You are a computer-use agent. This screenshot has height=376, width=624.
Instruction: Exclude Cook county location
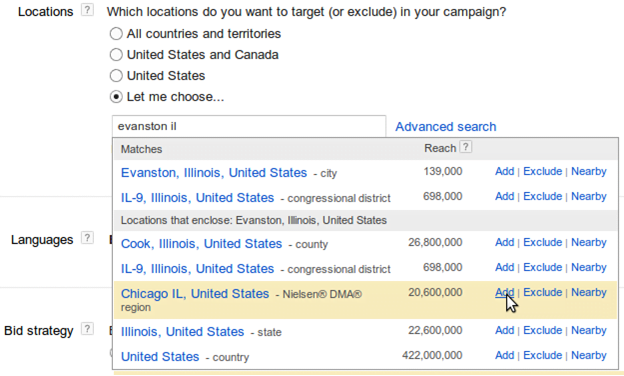[542, 242]
